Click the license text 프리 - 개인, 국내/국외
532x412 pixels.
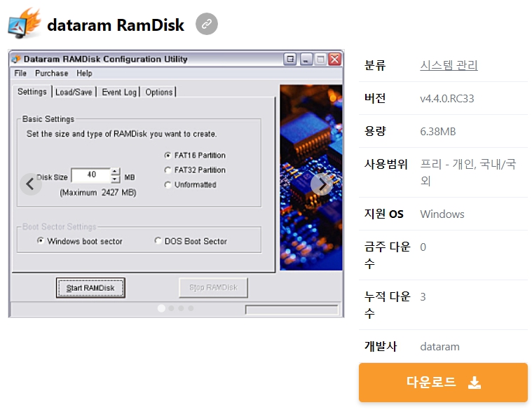[x=468, y=172]
